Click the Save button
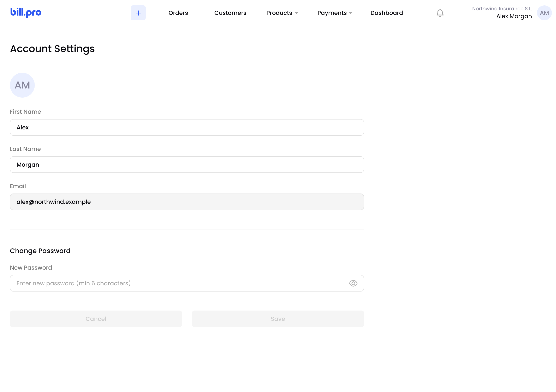This screenshot has height=392, width=556. (278, 319)
